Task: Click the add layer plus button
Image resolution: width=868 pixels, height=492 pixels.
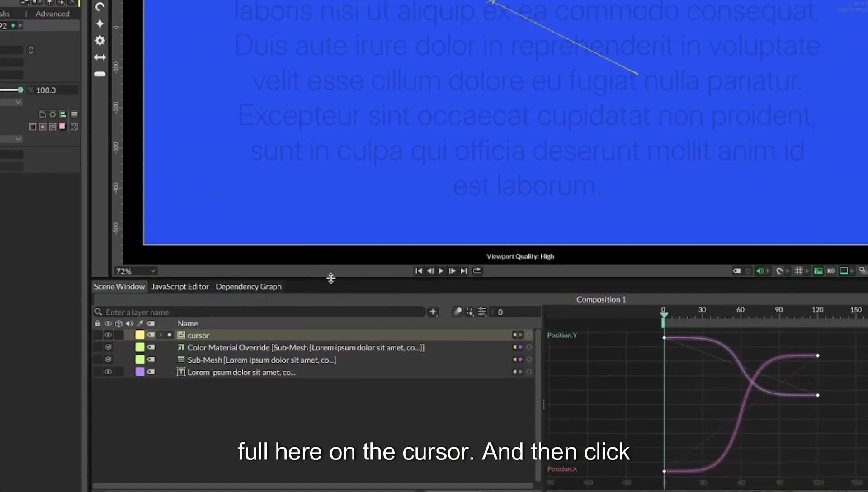Action: (x=433, y=312)
